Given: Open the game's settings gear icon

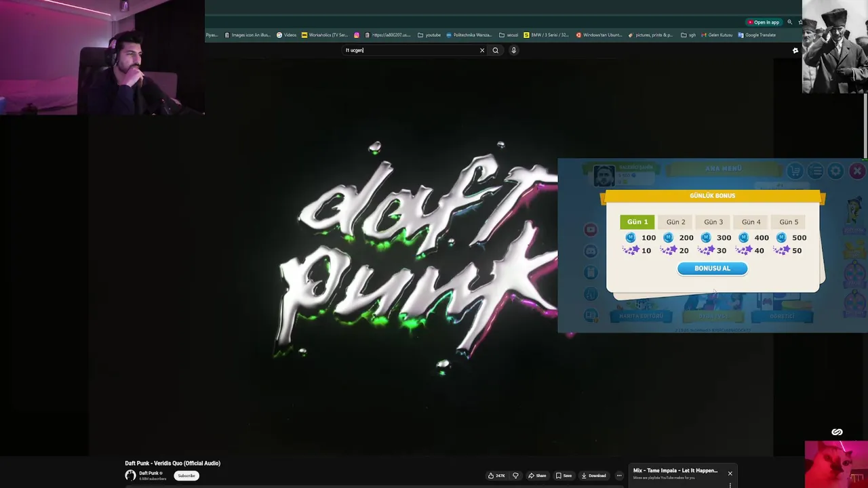Looking at the screenshot, I should tap(835, 171).
